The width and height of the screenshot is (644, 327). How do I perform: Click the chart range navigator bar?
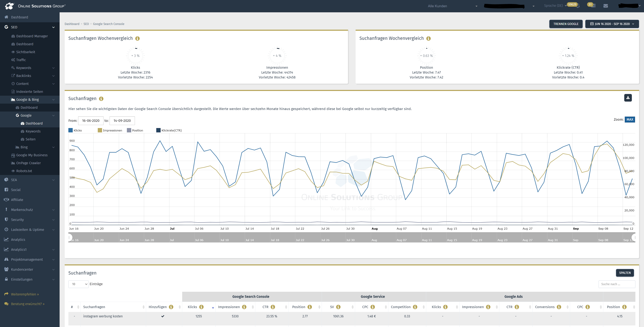click(352, 237)
